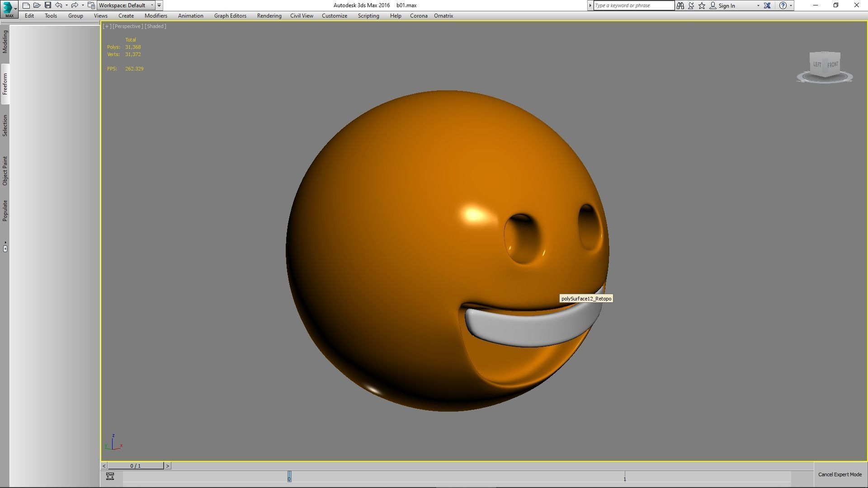Click the FPS value 262.329
Viewport: 868px width, 488px height.
[134, 69]
